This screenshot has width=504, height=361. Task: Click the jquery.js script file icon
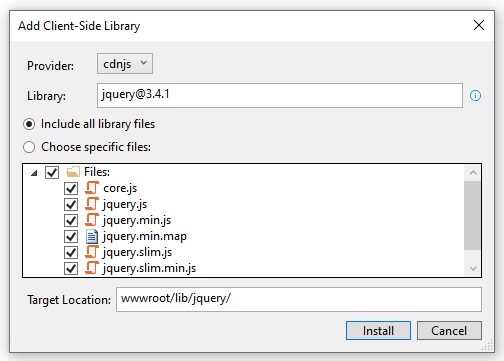(92, 204)
